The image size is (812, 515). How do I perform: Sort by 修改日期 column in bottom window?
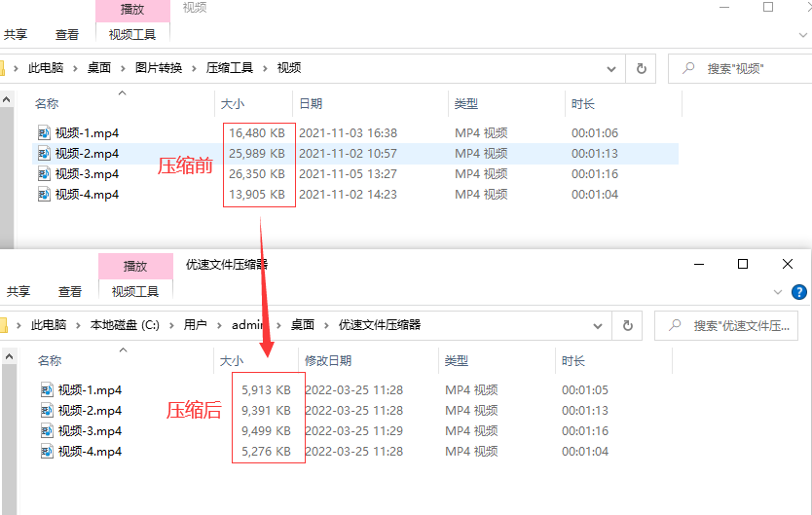tap(328, 361)
